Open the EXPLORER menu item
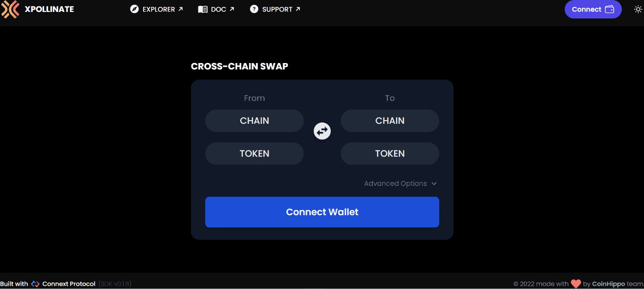644x289 pixels. tap(156, 9)
